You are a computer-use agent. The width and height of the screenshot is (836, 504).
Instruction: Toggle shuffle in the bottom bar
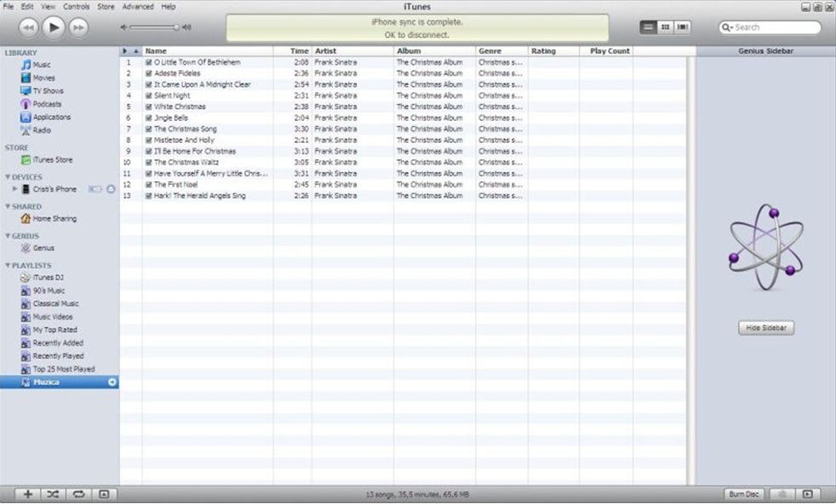pyautogui.click(x=53, y=494)
